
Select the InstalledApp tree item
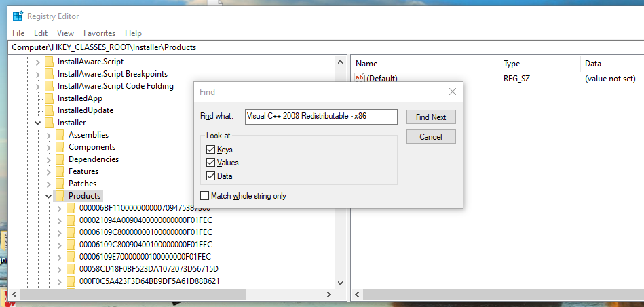click(x=79, y=98)
